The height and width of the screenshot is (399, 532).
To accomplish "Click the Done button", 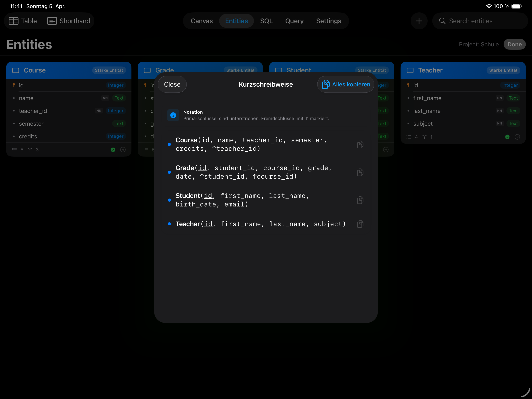I will click(x=514, y=44).
